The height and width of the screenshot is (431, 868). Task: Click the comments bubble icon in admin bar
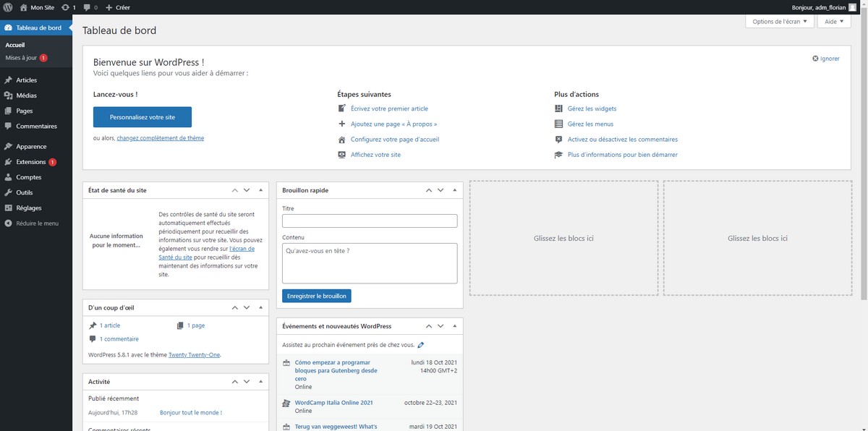(86, 7)
